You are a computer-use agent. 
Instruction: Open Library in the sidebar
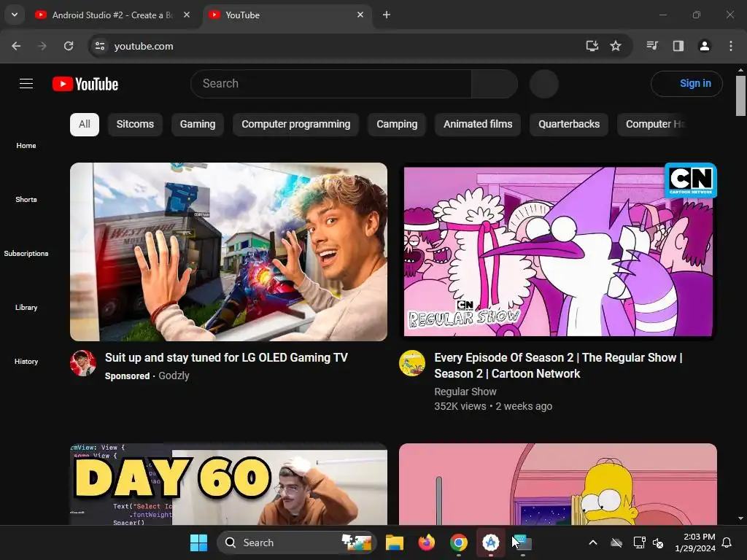pyautogui.click(x=26, y=307)
